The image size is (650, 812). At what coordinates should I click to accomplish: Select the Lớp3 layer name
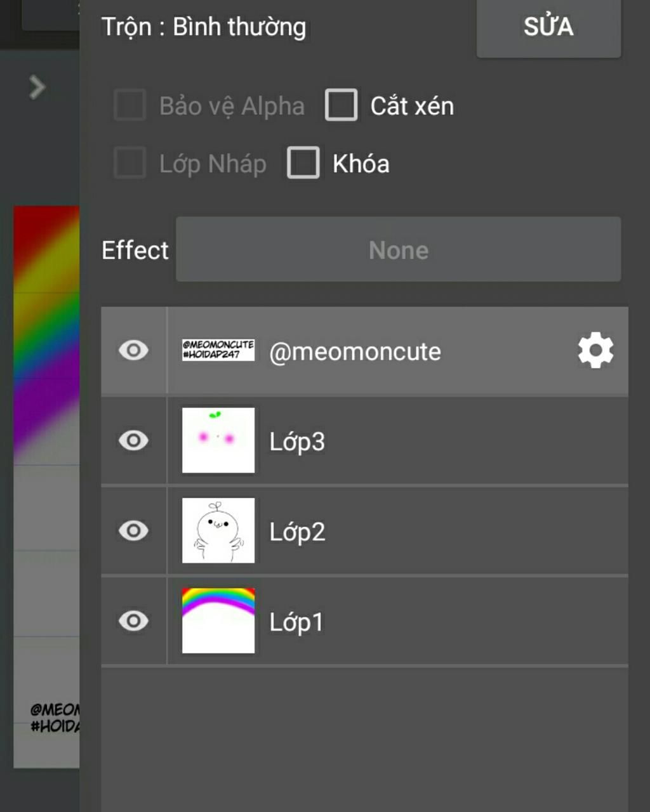tap(297, 442)
